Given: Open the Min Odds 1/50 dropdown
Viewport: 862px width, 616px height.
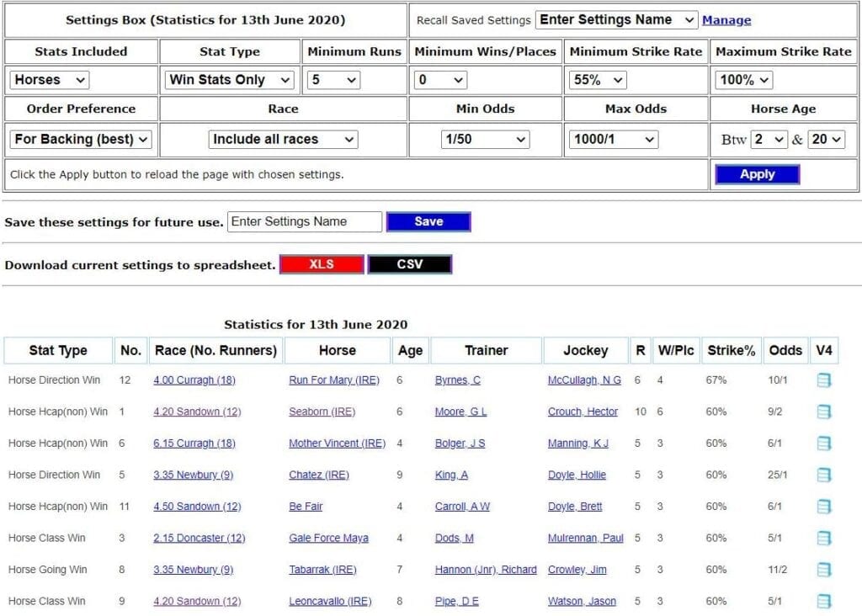Looking at the screenshot, I should pos(485,139).
